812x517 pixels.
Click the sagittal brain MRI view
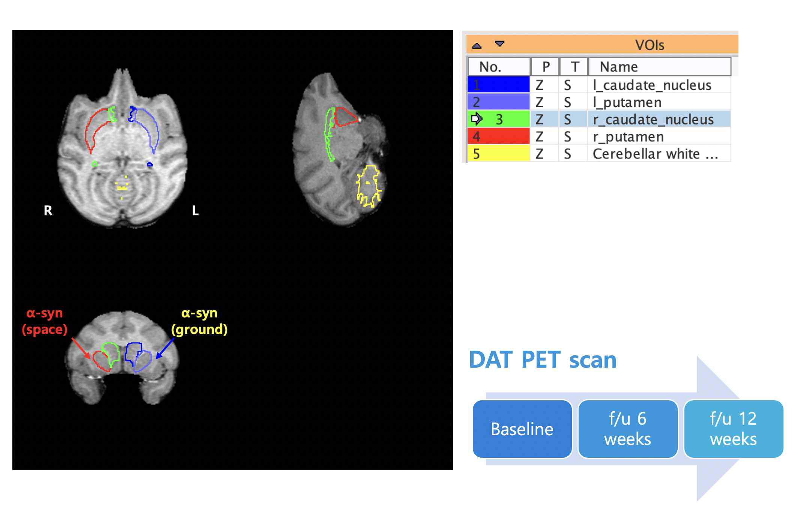tap(341, 149)
